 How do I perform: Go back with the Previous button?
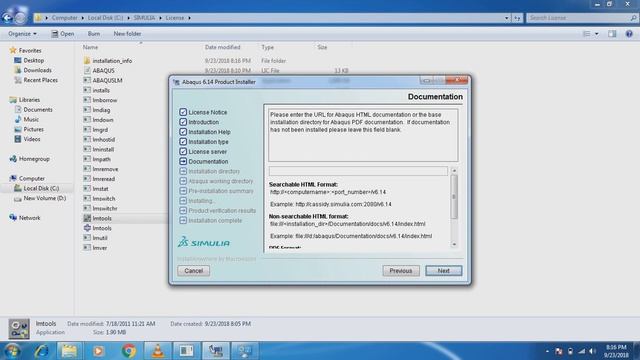coord(401,271)
